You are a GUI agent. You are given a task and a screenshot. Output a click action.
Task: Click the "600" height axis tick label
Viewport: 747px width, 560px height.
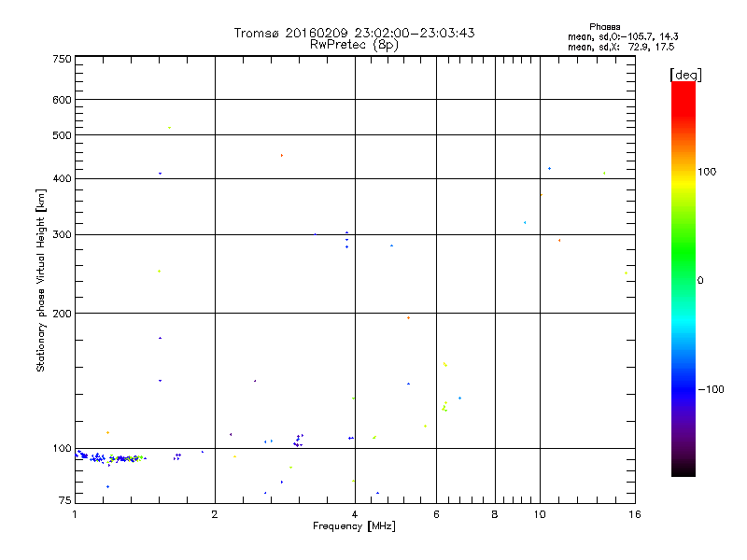click(62, 100)
